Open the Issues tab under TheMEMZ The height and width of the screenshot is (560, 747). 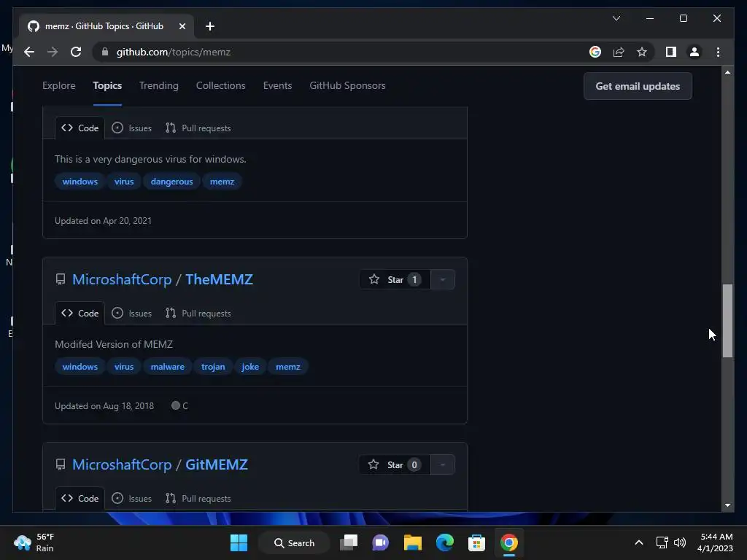[x=131, y=314]
